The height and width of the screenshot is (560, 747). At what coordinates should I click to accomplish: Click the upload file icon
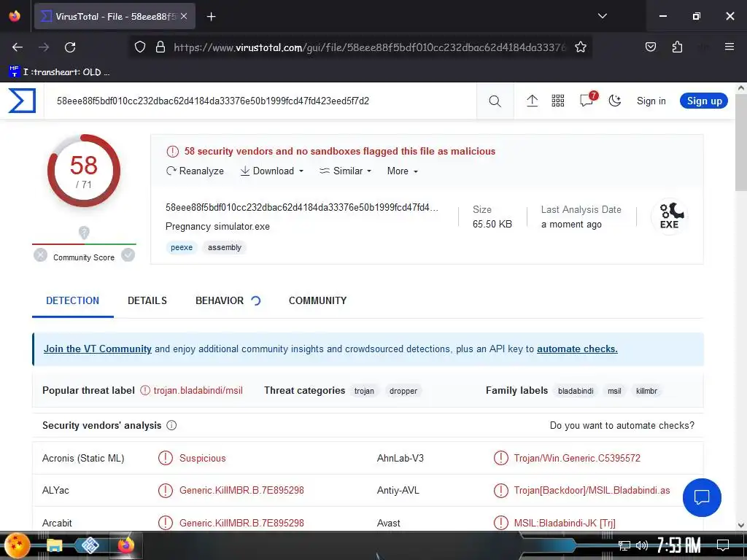click(532, 101)
